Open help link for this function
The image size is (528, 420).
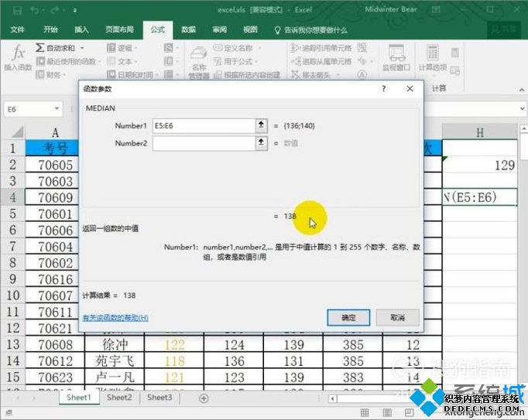pos(115,318)
